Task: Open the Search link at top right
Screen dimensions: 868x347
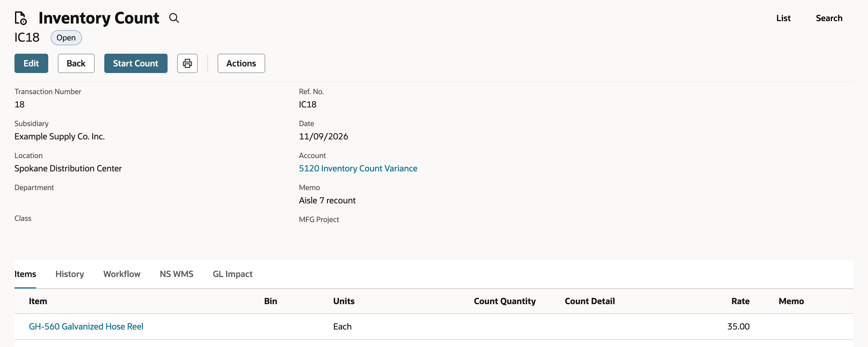Action: coord(829,18)
